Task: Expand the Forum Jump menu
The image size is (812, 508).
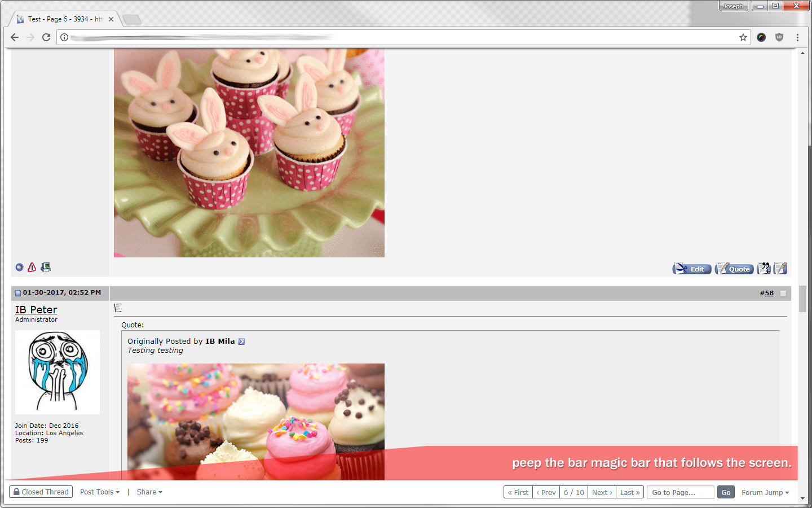Action: pyautogui.click(x=765, y=493)
